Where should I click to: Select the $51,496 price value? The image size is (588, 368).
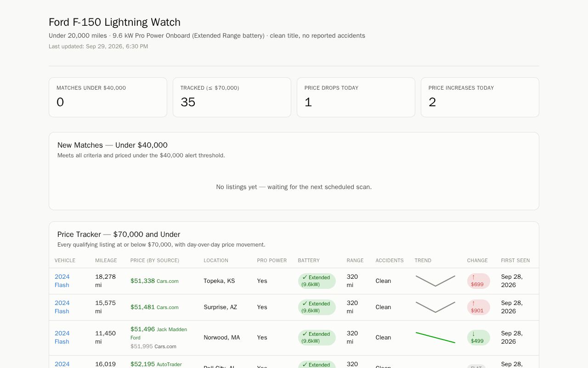(142, 329)
